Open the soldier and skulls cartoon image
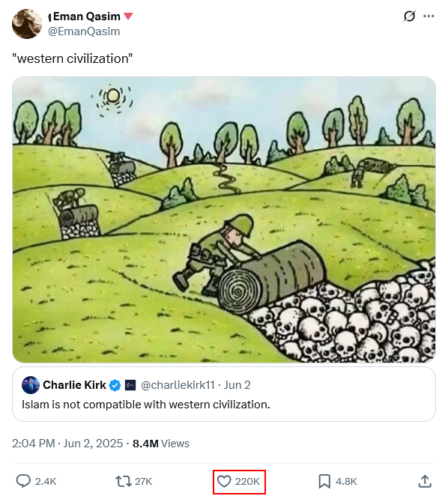 [224, 220]
